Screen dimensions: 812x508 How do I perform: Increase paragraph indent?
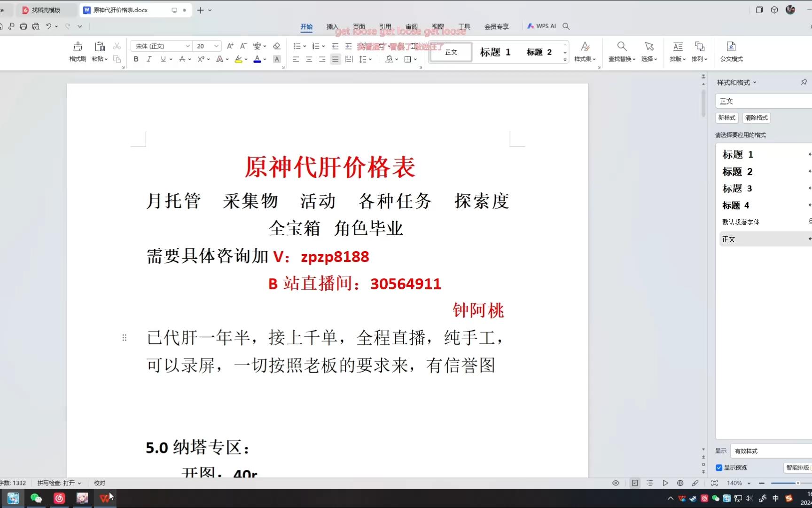point(348,46)
